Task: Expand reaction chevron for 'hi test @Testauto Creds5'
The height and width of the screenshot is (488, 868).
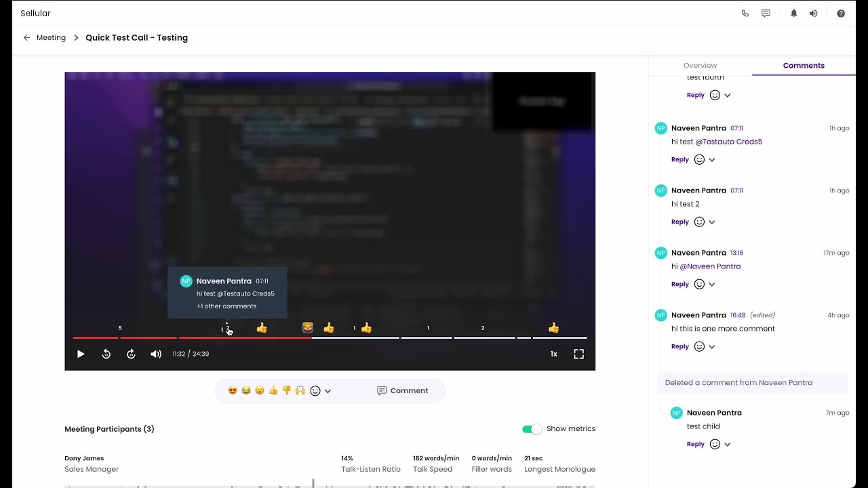Action: coord(712,160)
